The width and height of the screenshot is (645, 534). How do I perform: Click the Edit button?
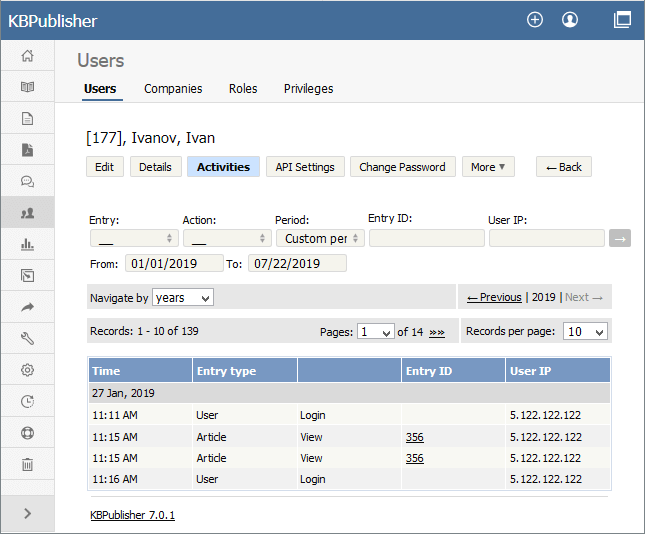pos(105,167)
